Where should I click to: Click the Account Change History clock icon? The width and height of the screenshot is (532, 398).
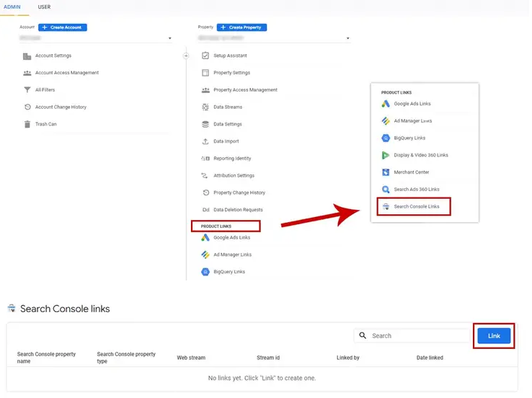(27, 107)
